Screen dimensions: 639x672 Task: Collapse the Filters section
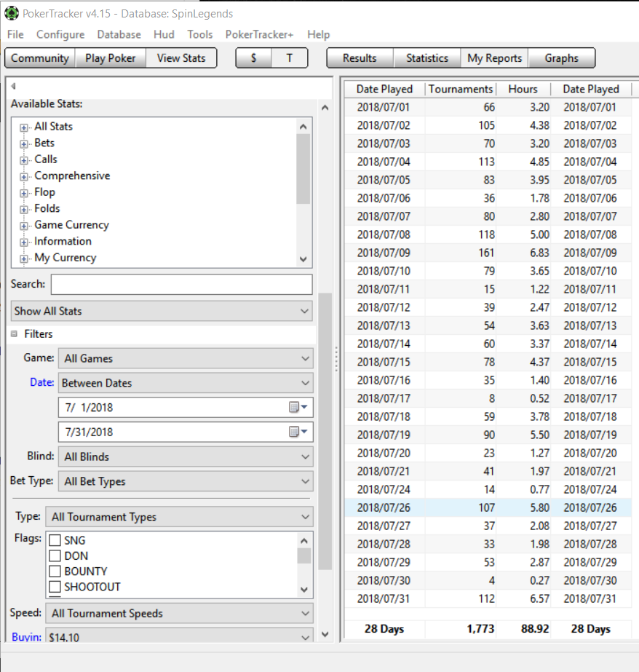click(14, 334)
